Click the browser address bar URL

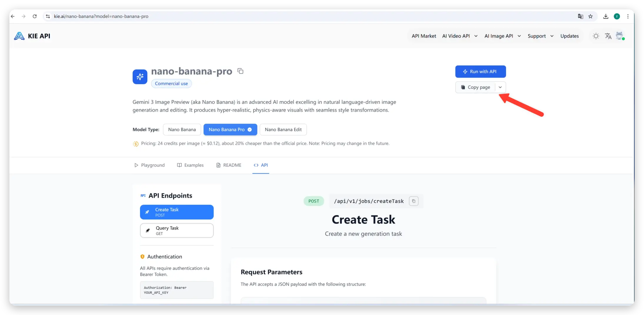point(101,16)
